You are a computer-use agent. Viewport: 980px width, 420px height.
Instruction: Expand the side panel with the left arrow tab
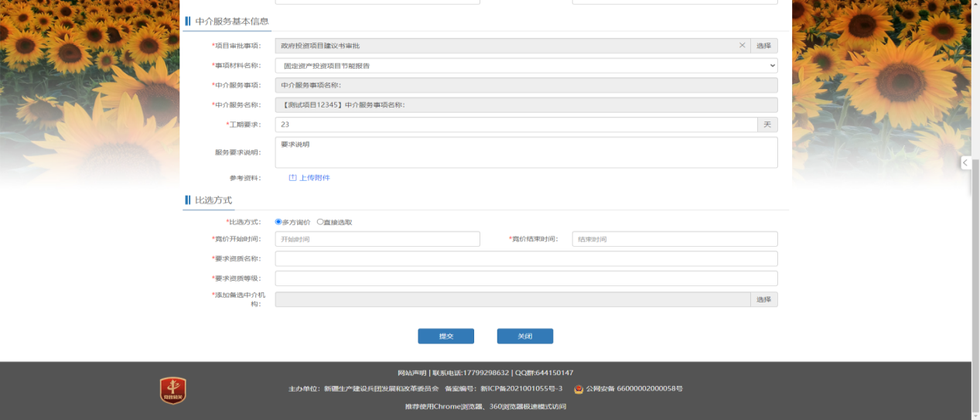click(x=965, y=162)
